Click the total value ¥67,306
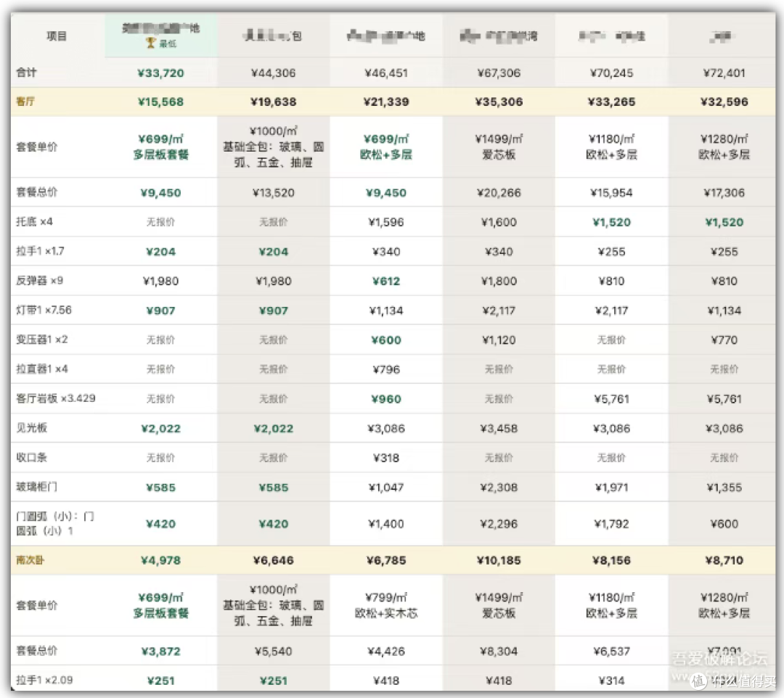This screenshot has height=698, width=784. [499, 73]
